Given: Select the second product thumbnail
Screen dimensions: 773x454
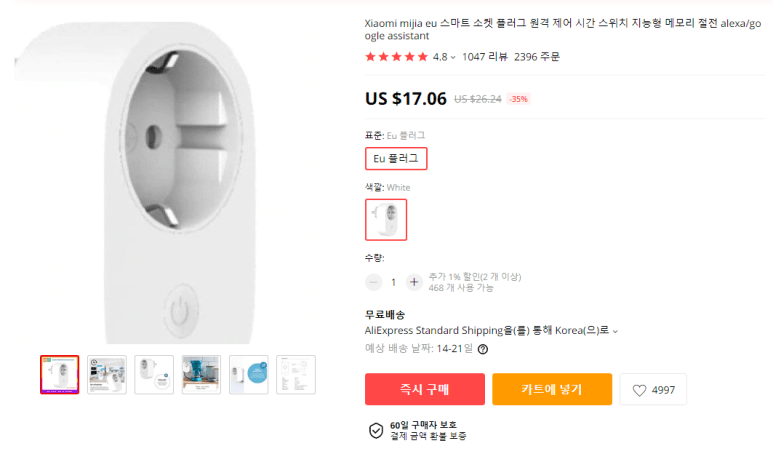Looking at the screenshot, I should [x=106, y=374].
